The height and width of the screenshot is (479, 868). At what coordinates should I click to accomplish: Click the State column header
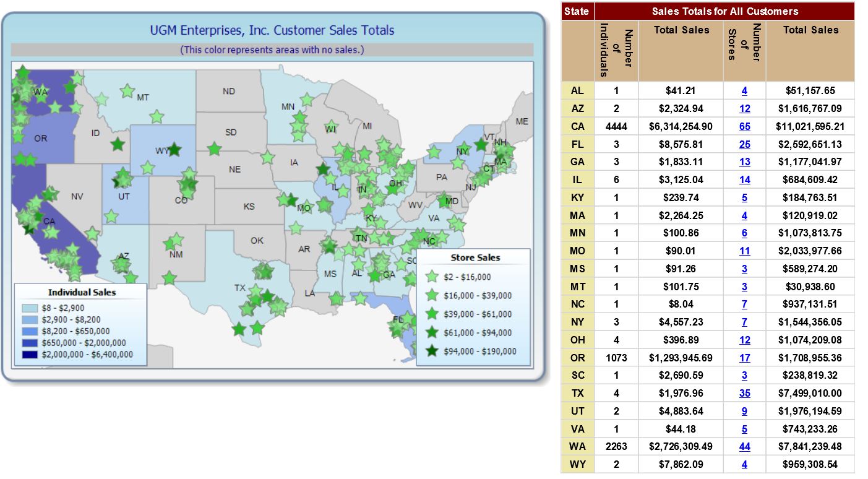pos(577,11)
